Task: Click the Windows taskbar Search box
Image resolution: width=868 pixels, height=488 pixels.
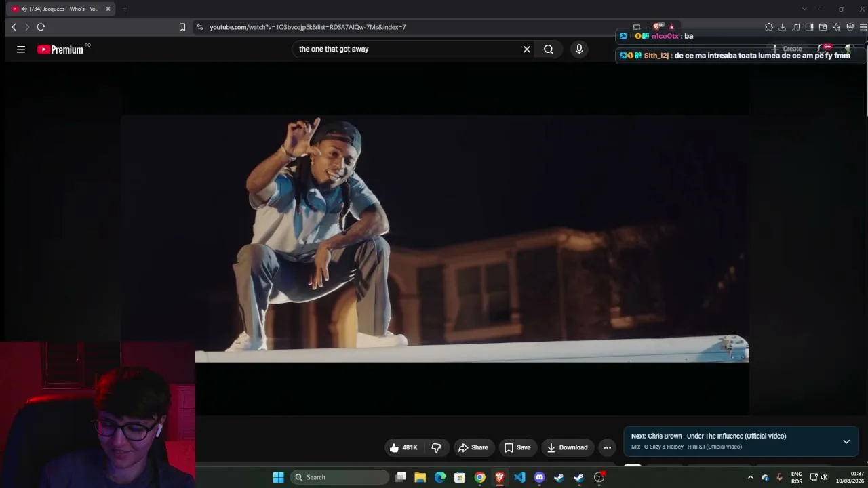Action: coord(339,477)
